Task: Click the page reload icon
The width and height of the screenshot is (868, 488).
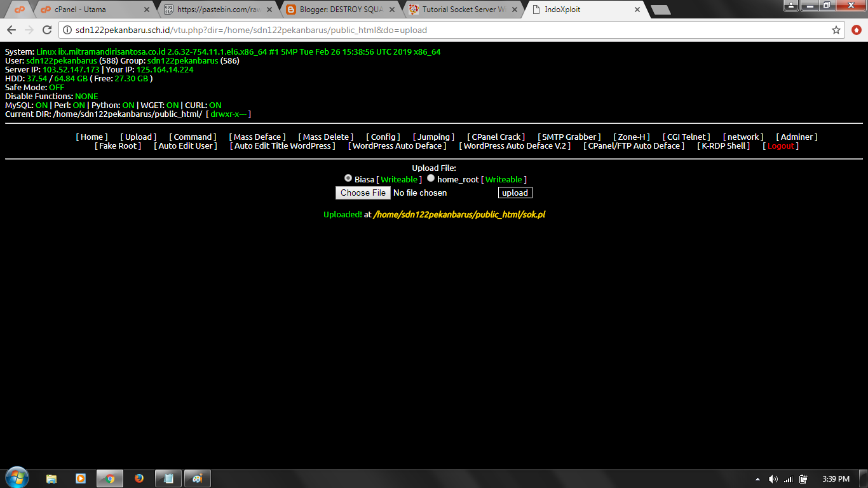Action: pos(46,30)
